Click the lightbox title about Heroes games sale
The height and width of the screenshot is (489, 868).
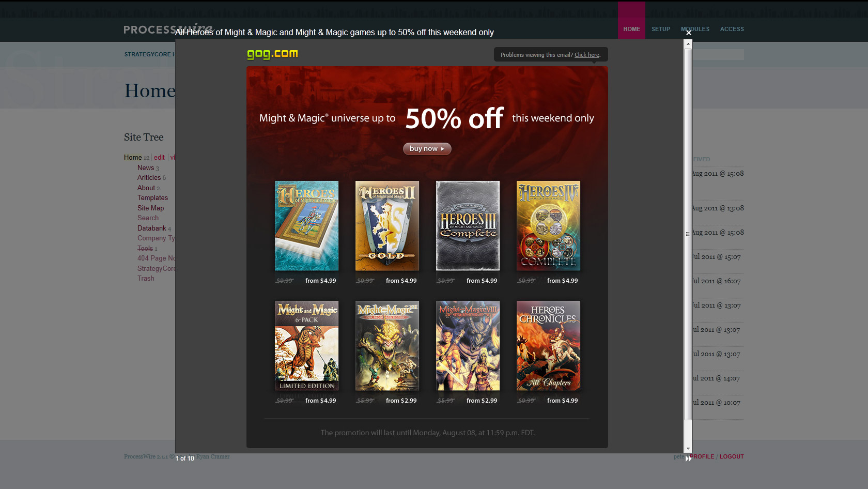pos(334,32)
